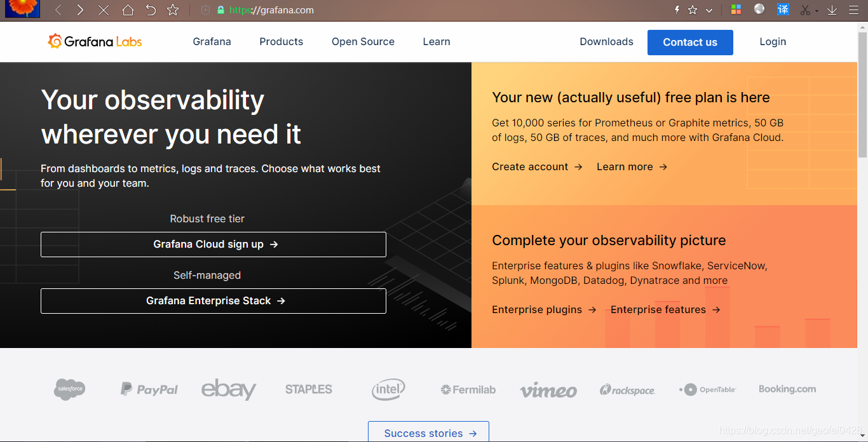
Task: Open the Products navigation menu
Action: [281, 41]
